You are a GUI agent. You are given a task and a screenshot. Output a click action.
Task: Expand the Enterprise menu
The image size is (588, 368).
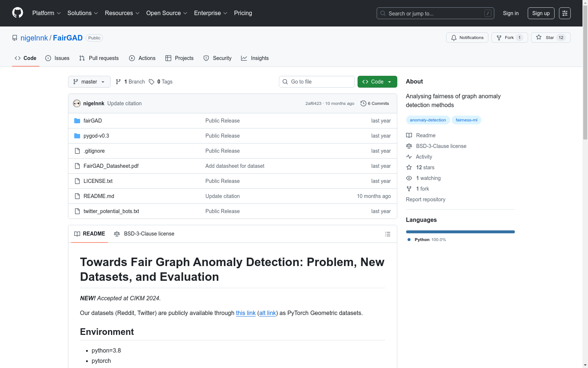(211, 13)
